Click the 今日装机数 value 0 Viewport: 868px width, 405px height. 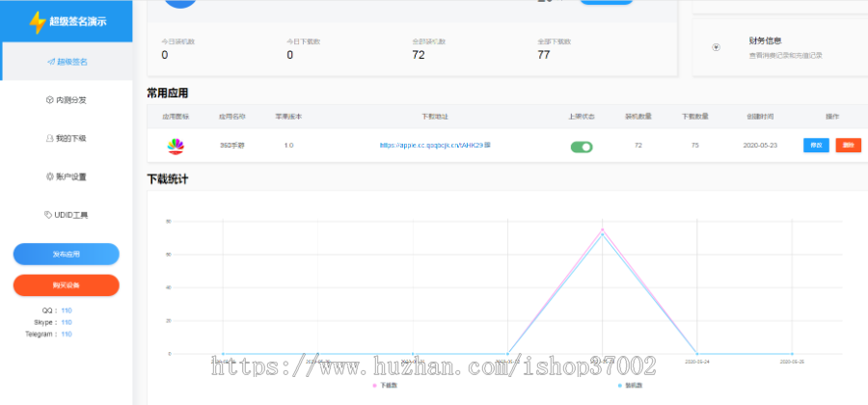164,55
